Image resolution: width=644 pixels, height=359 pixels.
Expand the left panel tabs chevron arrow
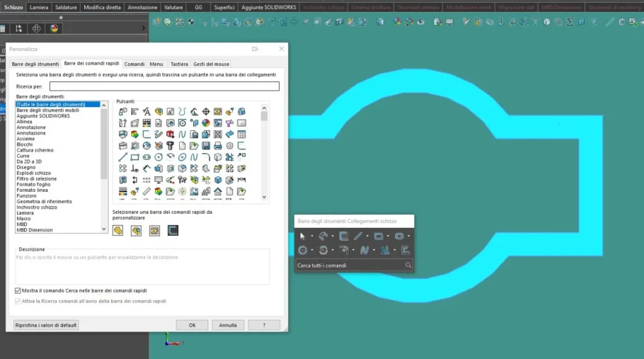(x=143, y=28)
